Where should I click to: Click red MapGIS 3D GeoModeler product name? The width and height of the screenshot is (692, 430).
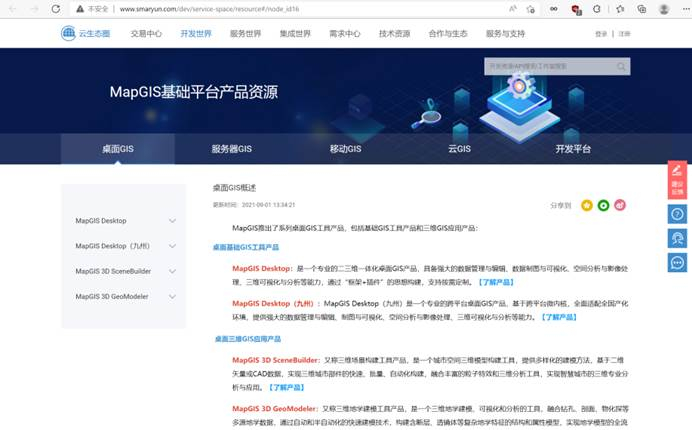[x=275, y=409]
